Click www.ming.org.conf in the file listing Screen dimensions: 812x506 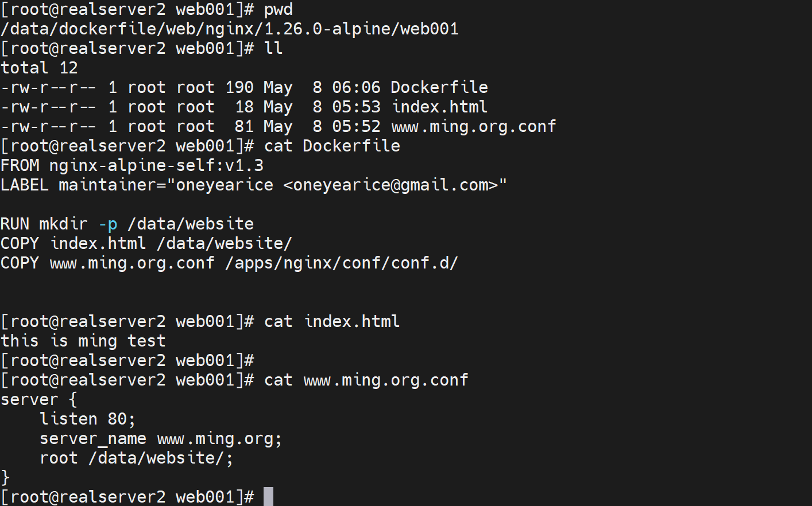(x=474, y=127)
